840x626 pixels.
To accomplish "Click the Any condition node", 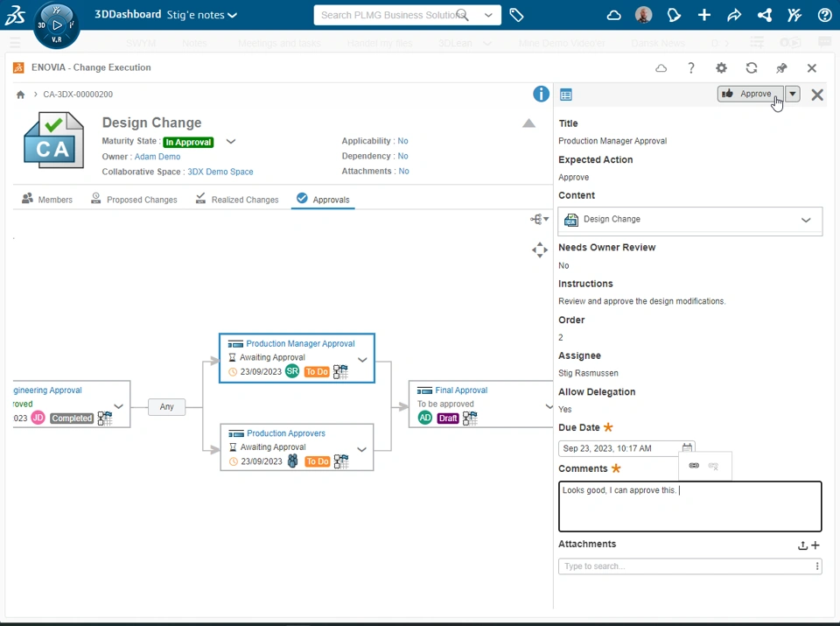I will pos(166,407).
